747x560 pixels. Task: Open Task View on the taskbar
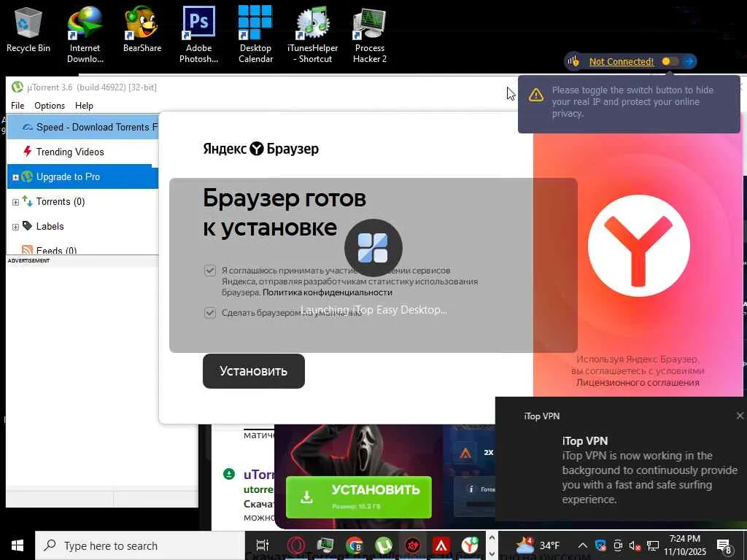(263, 545)
